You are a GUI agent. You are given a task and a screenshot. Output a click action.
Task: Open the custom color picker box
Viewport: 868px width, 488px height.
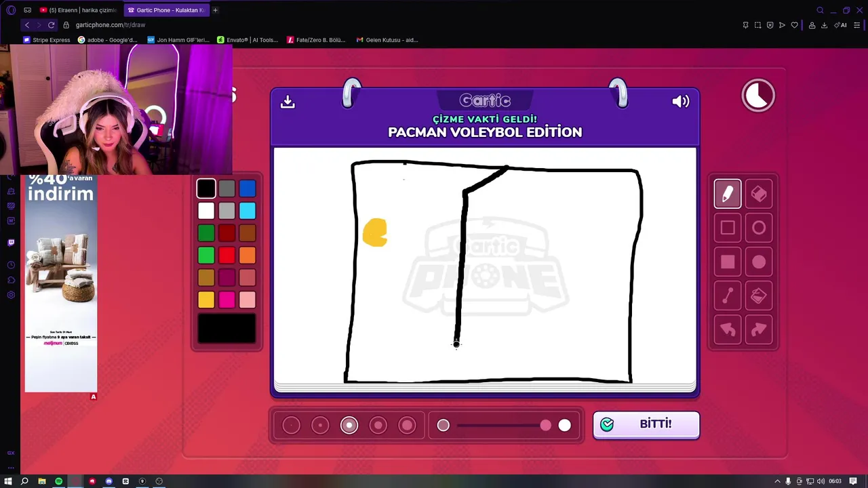(226, 329)
